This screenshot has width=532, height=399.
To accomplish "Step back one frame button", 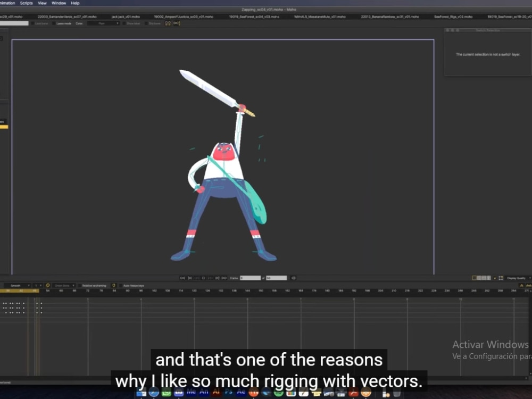I will (197, 278).
